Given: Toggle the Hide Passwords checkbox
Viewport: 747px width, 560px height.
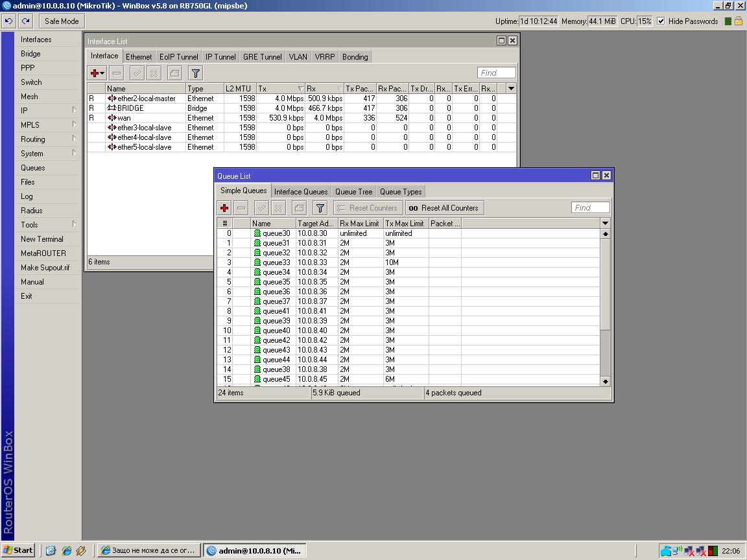Looking at the screenshot, I should pos(661,21).
